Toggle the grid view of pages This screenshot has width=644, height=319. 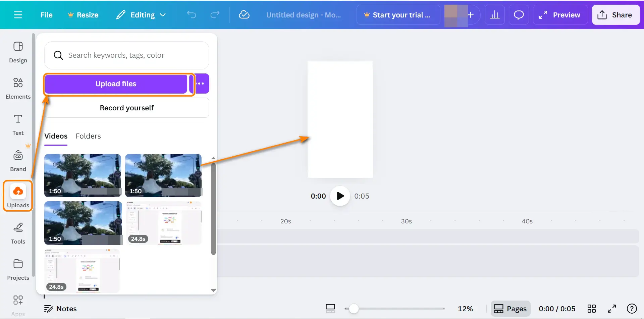tap(591, 309)
